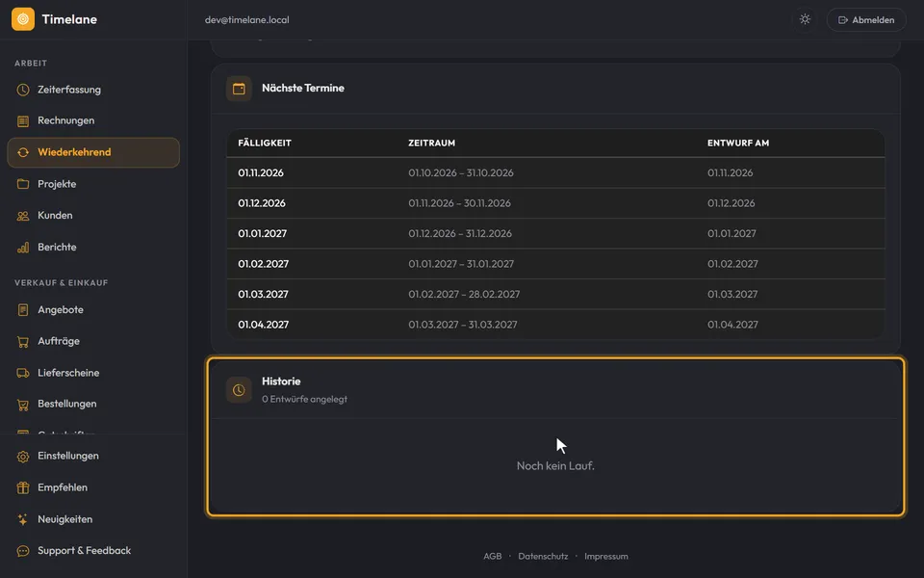Toggle the light theme sun button
924x578 pixels.
805,19
